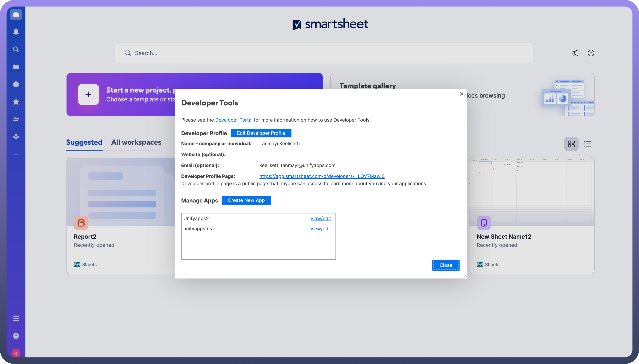Open the Notifications bell icon
Image resolution: width=639 pixels, height=364 pixels.
[16, 32]
